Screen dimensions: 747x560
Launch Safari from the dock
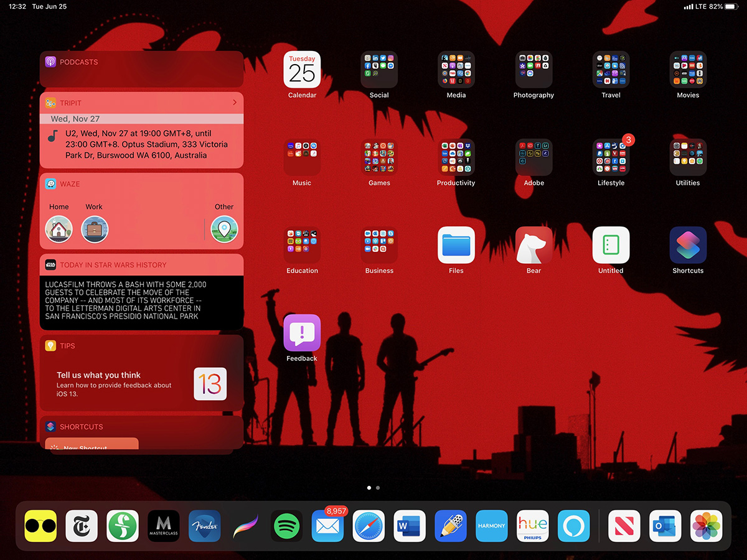click(369, 526)
